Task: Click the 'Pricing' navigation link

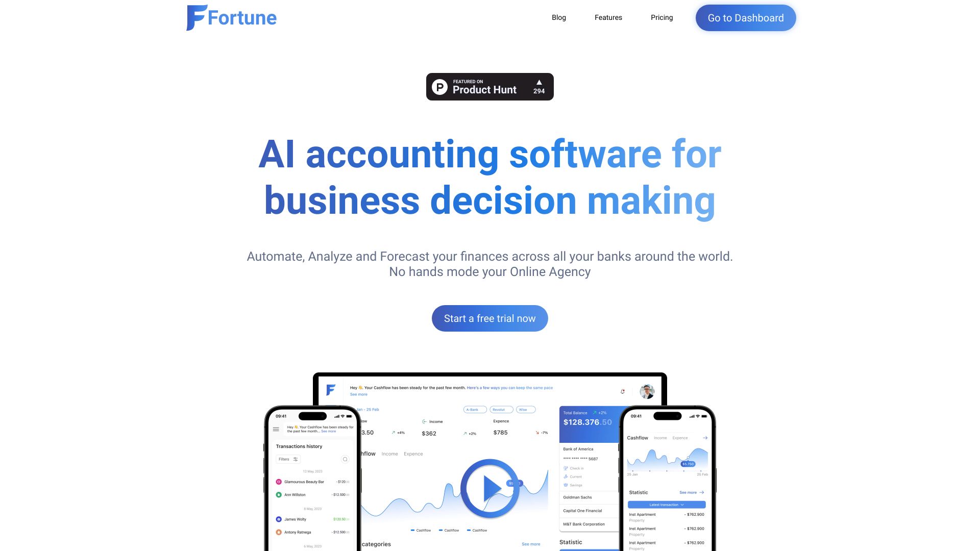Action: (x=661, y=17)
